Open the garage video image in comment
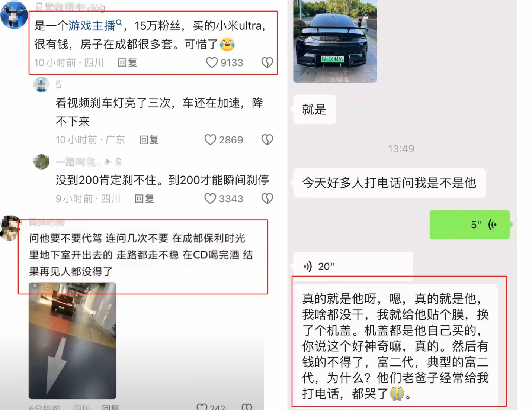532x410 pixels. [x=72, y=340]
